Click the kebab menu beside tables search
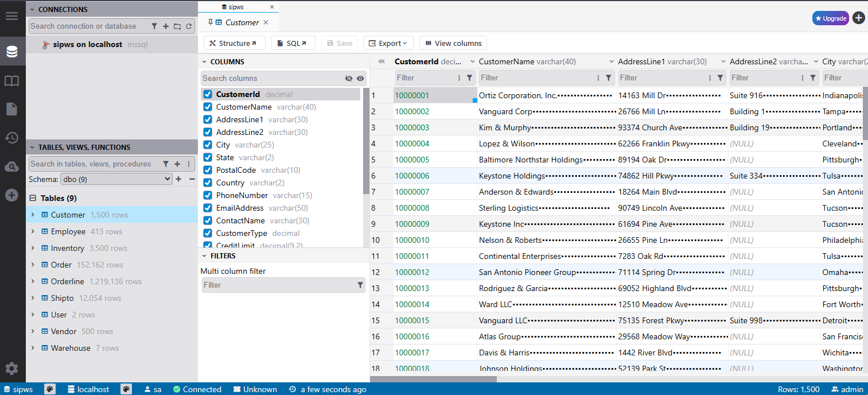This screenshot has width=868, height=395. tap(189, 164)
